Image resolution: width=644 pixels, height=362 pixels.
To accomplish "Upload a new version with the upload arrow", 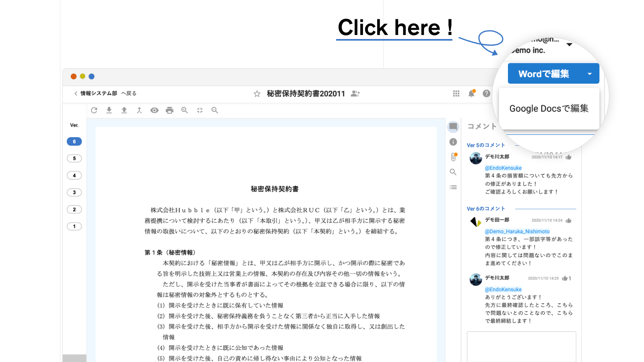I will pos(124,110).
